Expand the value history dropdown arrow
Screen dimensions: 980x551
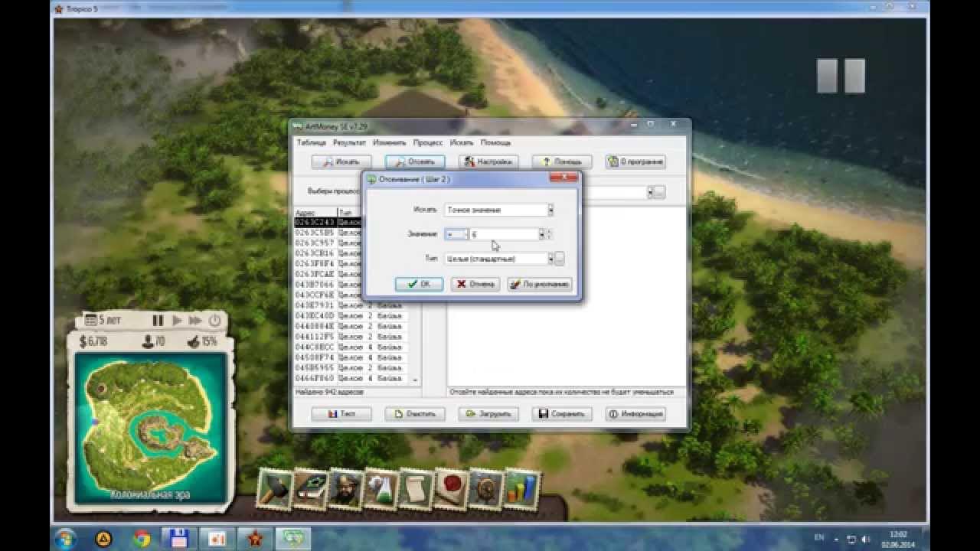point(541,234)
